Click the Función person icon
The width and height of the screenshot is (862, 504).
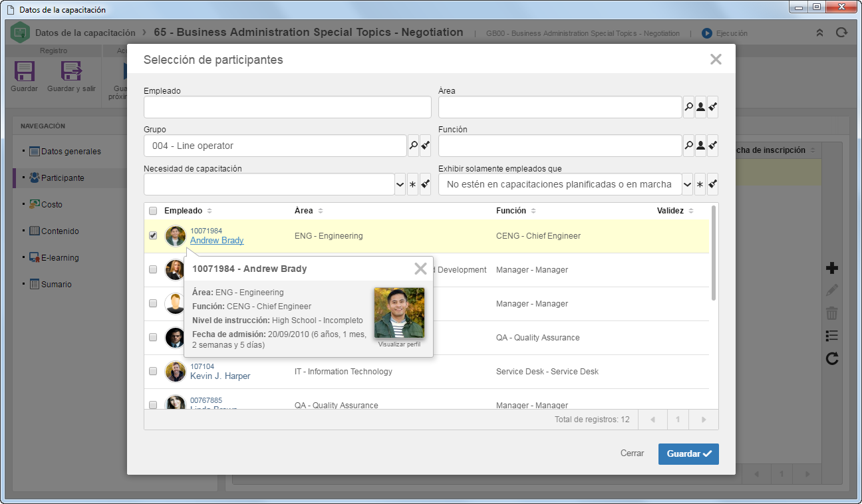pyautogui.click(x=700, y=146)
